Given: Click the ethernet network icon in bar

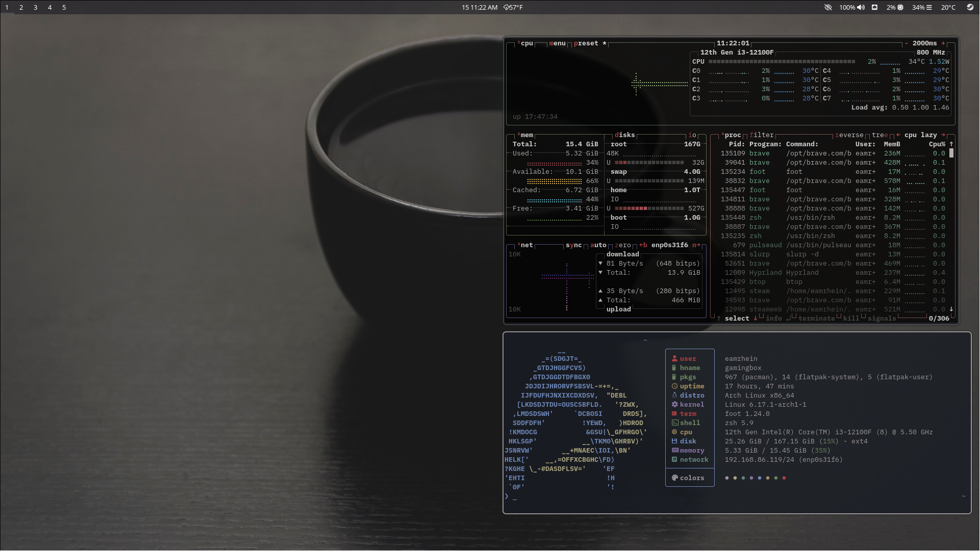Looking at the screenshot, I should click(x=874, y=7).
